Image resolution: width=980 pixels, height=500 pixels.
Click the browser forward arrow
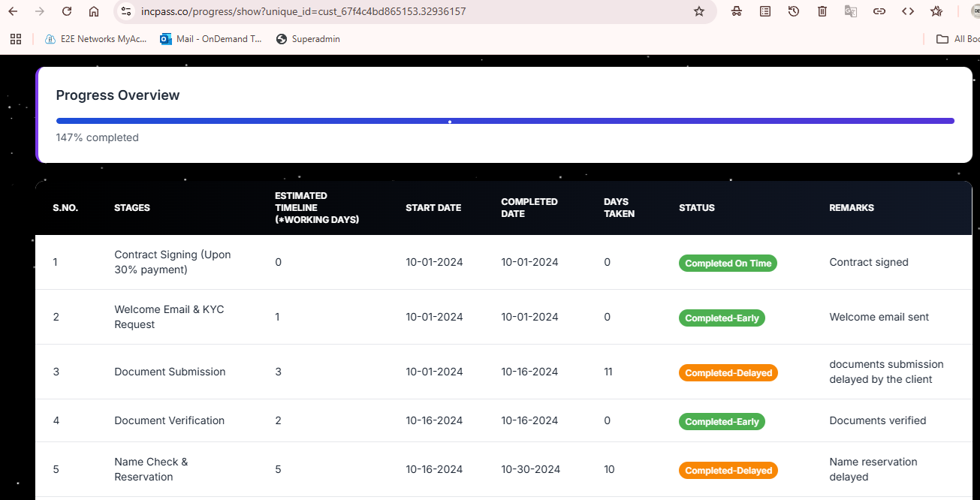[x=40, y=11]
